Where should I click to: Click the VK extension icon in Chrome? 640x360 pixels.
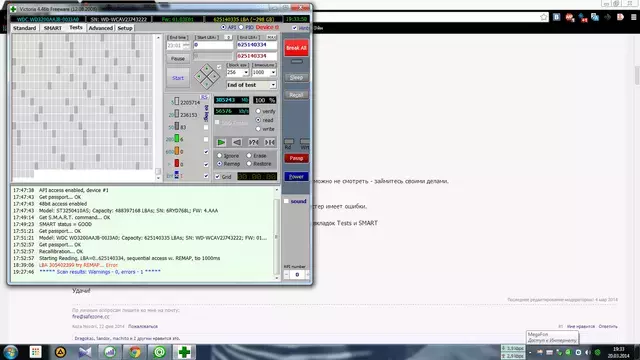tap(556, 17)
